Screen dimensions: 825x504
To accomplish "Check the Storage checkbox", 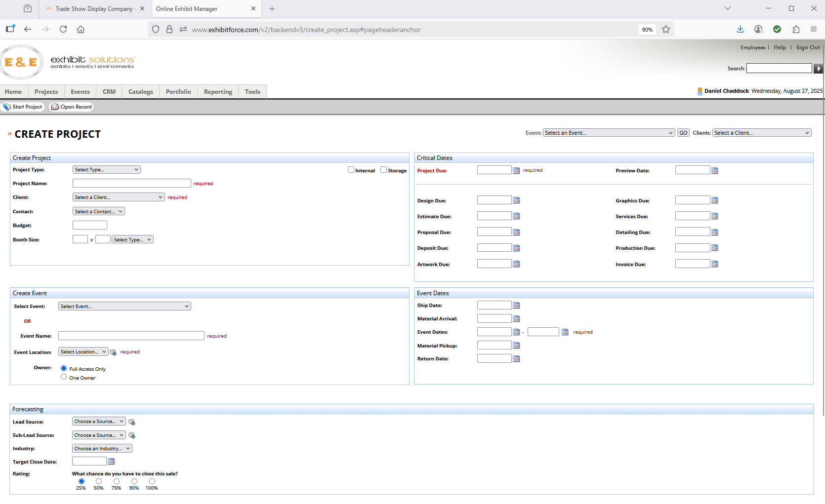I will tap(383, 170).
